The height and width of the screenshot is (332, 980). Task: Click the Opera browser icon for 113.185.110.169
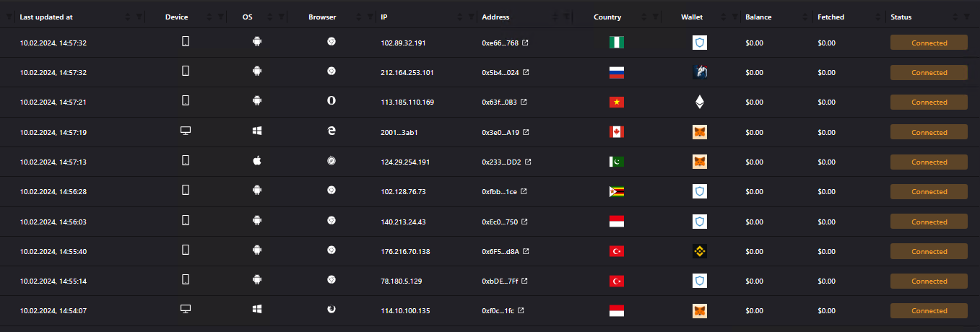pyautogui.click(x=331, y=102)
